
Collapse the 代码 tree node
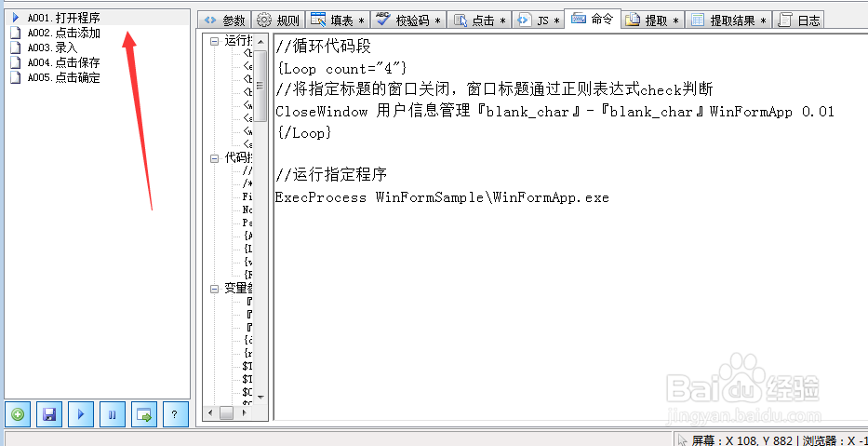coord(215,158)
